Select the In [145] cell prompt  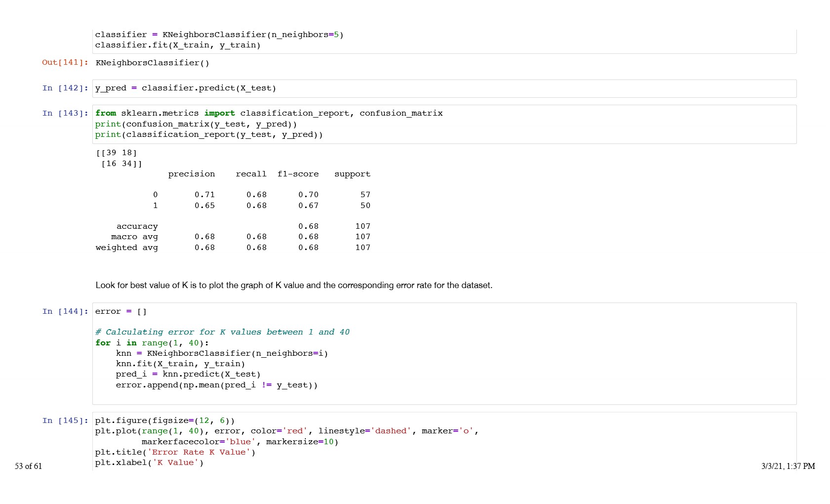click(x=65, y=420)
